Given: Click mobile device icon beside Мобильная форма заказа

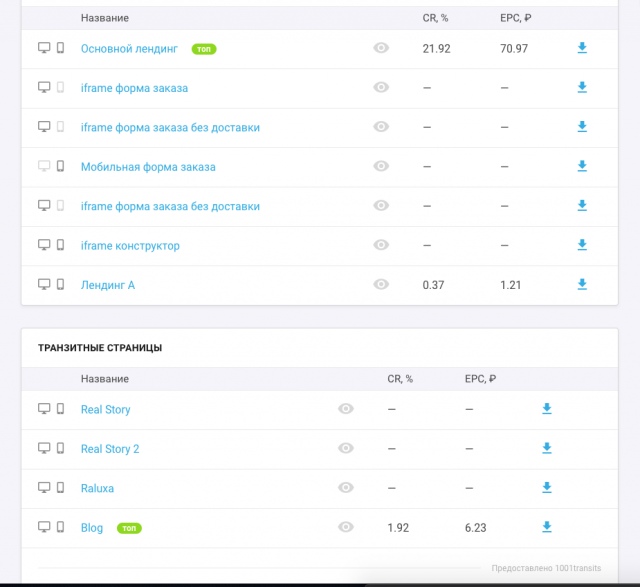Looking at the screenshot, I should pyautogui.click(x=60, y=166).
